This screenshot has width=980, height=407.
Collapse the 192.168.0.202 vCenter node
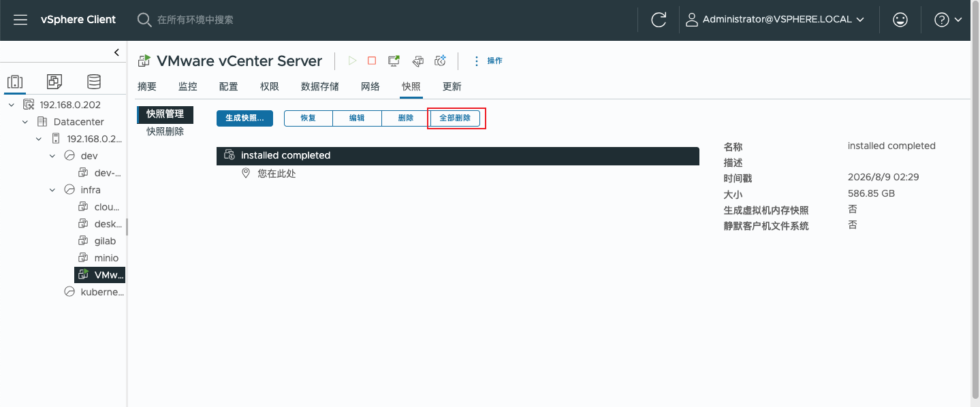point(11,105)
